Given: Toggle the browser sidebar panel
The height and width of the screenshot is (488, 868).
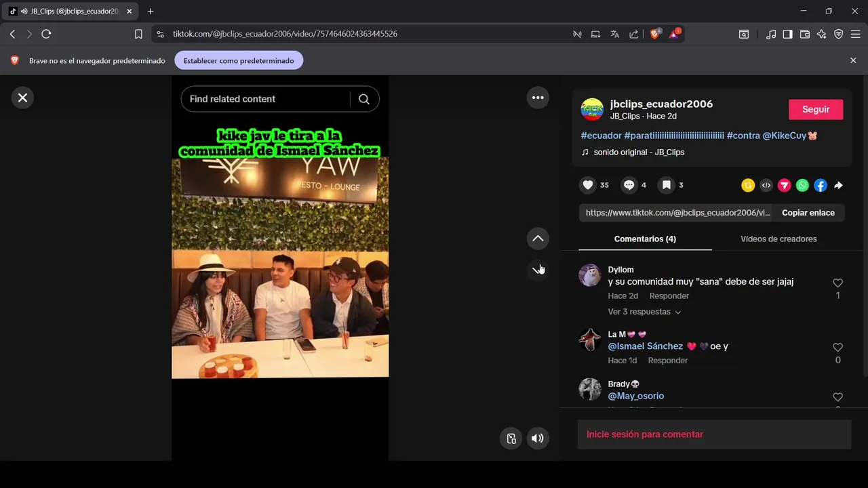Looking at the screenshot, I should [787, 34].
